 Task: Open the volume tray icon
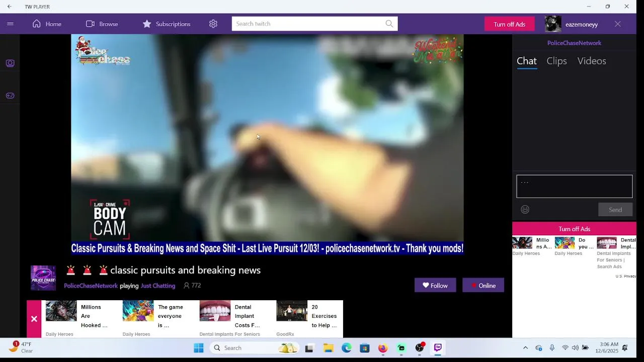tap(575, 348)
